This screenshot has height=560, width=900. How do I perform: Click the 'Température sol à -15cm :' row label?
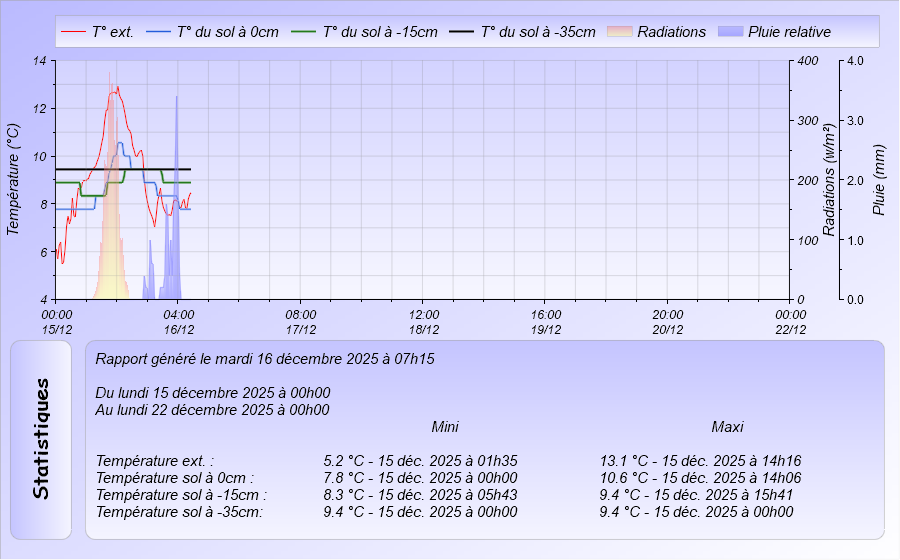[181, 495]
